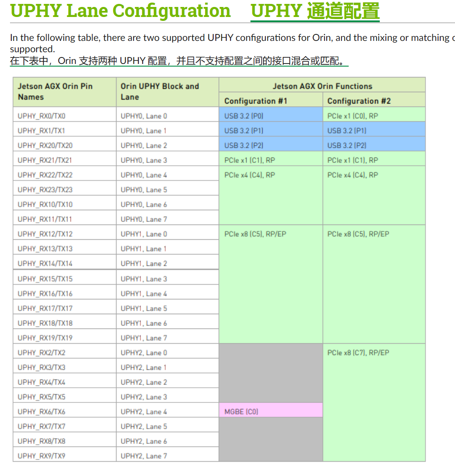
Task: Click the 'UPHY0, Lane 2' cell
Action: coord(167,144)
